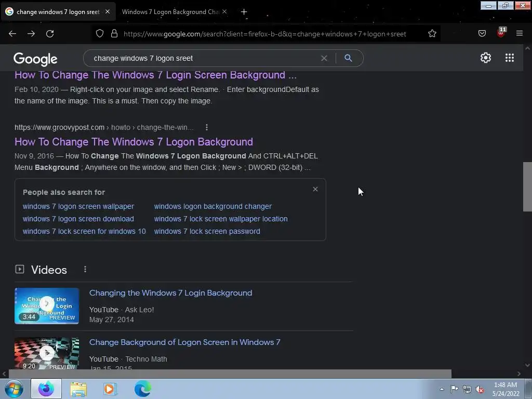Open the Videos section options menu
532x399 pixels.
click(x=85, y=270)
